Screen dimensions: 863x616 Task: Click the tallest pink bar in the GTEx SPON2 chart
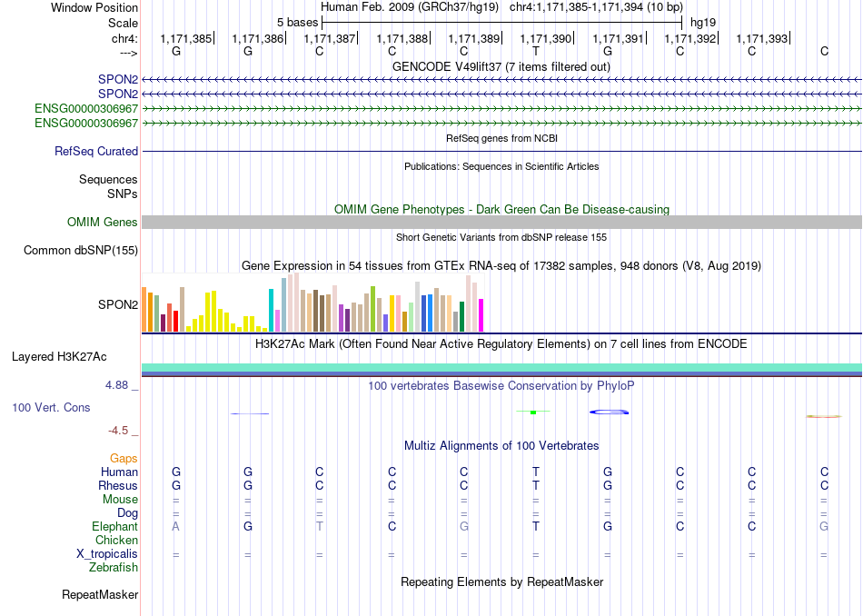[x=297, y=303]
